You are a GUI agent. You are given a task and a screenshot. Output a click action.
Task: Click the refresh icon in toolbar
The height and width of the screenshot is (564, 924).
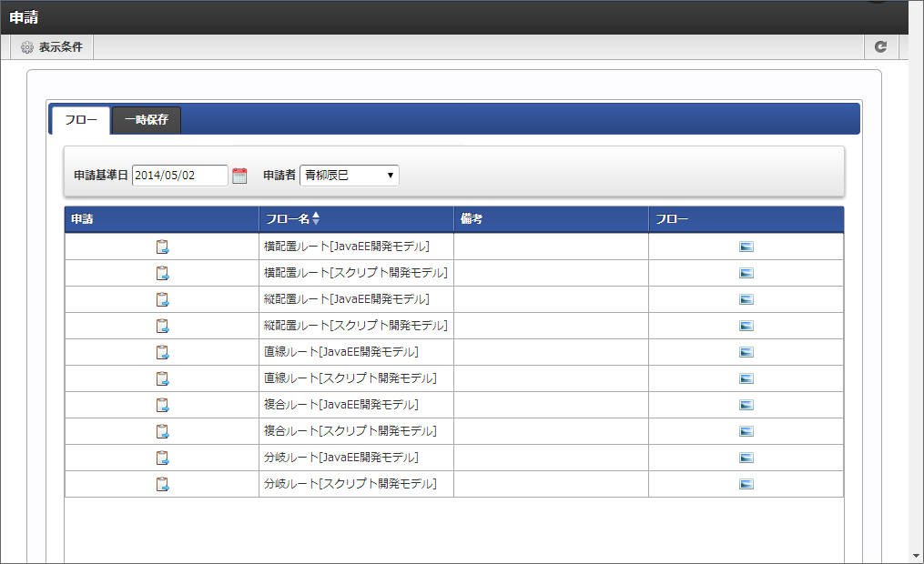click(x=881, y=47)
